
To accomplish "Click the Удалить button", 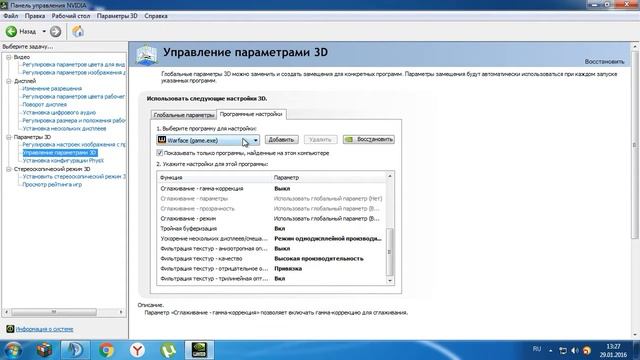I will pyautogui.click(x=320, y=140).
